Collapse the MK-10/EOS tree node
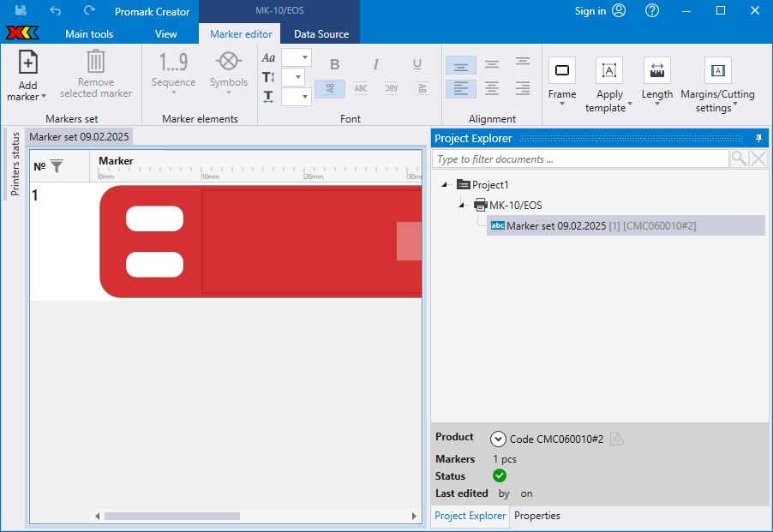Image resolution: width=773 pixels, height=532 pixels. coord(461,205)
